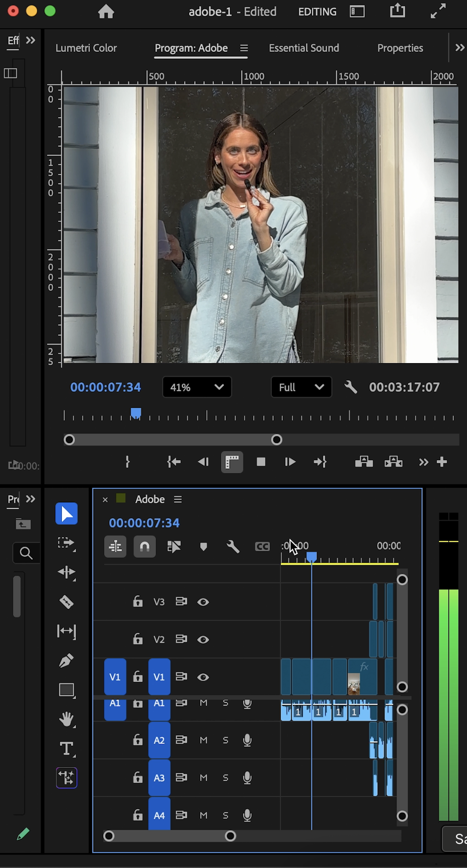The width and height of the screenshot is (467, 868).
Task: Select the Adobe sequence tab
Action: (x=150, y=499)
